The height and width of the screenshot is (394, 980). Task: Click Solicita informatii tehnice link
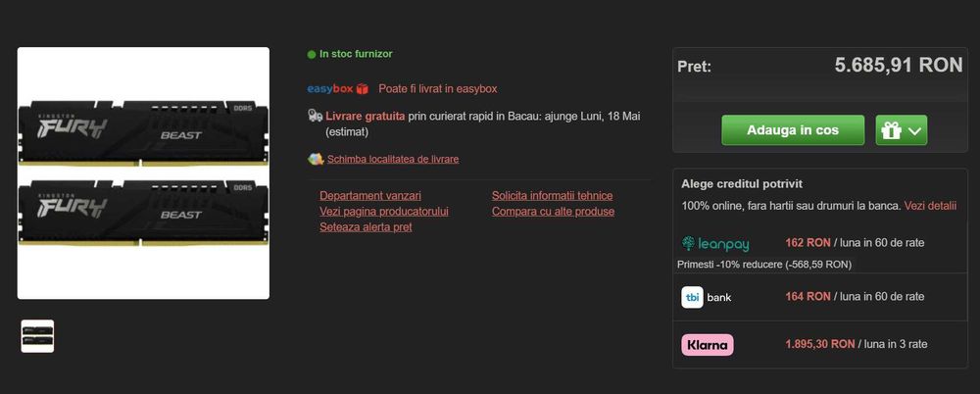point(552,196)
